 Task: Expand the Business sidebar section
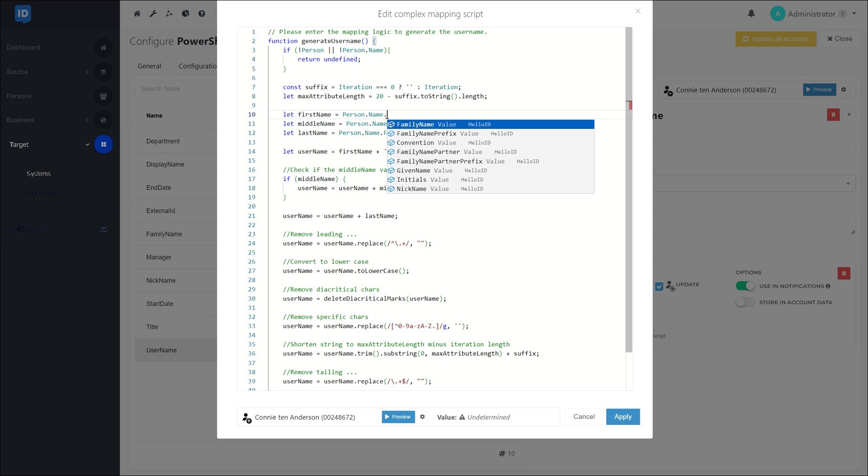coord(87,120)
